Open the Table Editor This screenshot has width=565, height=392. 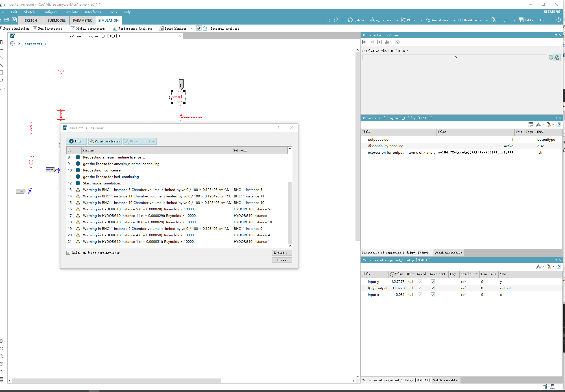[532, 20]
